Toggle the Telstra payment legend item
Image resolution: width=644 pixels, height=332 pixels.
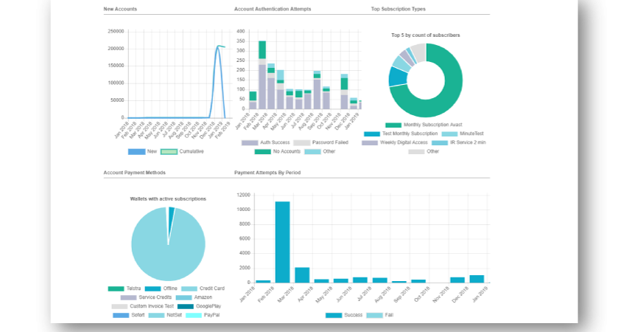(125, 288)
